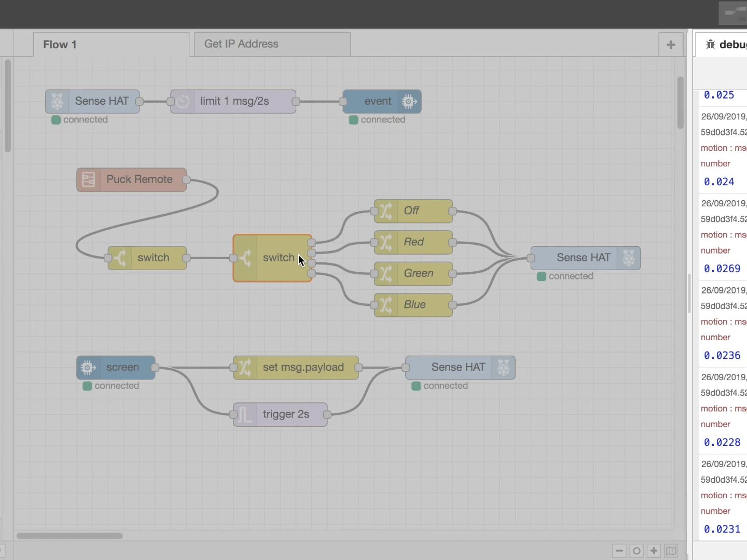Select the top-left Sense HAT input node

point(92,101)
